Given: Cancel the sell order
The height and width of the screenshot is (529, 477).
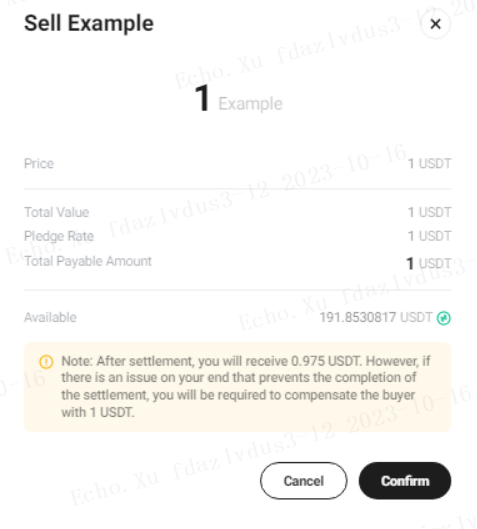Looking at the screenshot, I should 304,481.
